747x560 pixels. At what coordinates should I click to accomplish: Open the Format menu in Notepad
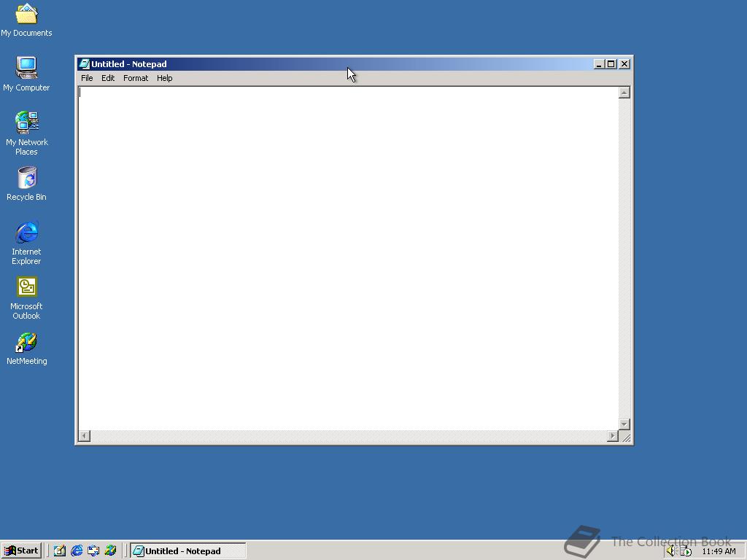coord(135,78)
